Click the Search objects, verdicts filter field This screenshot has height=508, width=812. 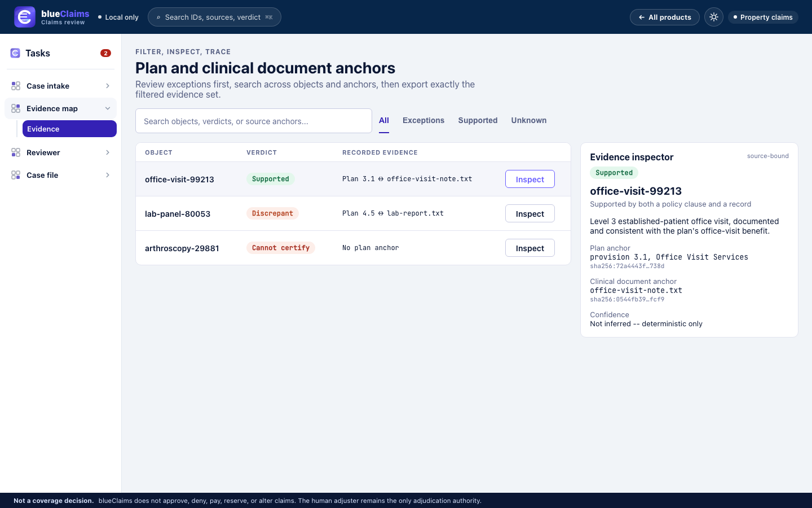(x=254, y=121)
